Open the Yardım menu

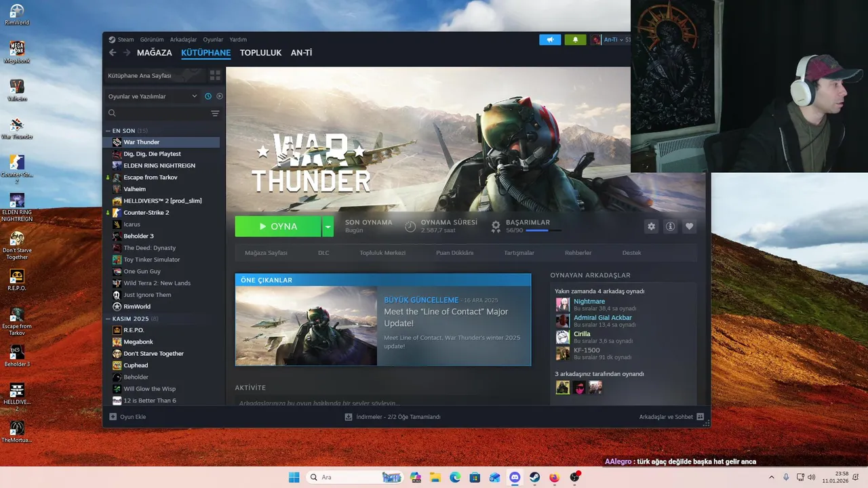tap(238, 39)
